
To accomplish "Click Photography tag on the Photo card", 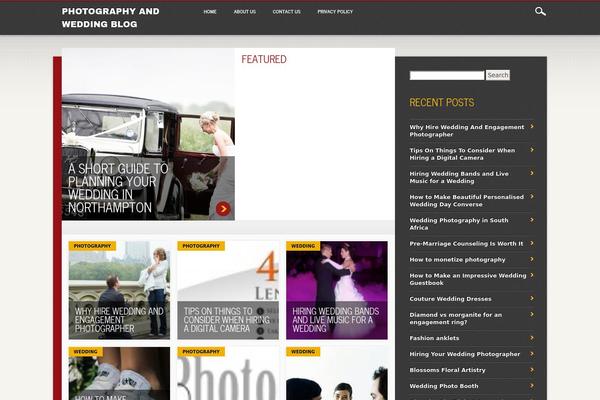I will (x=201, y=351).
